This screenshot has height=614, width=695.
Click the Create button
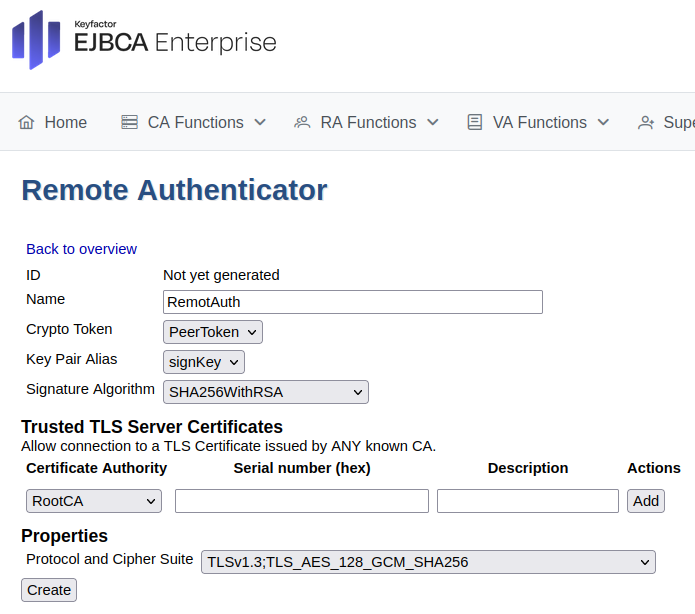[49, 590]
